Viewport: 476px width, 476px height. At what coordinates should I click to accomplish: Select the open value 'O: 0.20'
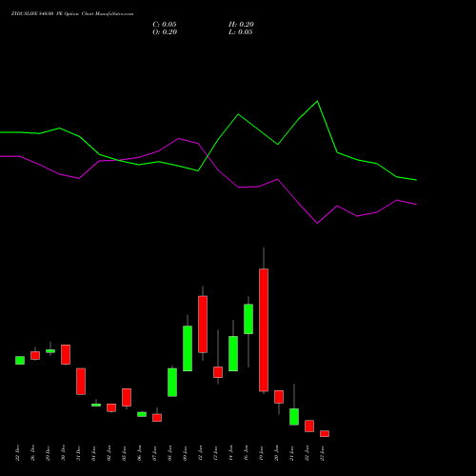click(165, 32)
